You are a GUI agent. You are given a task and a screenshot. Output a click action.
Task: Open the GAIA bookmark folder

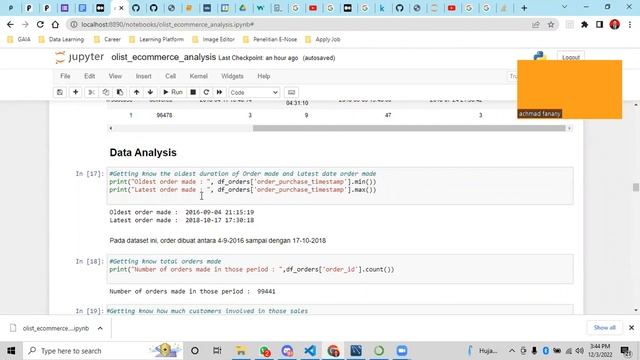19,39
